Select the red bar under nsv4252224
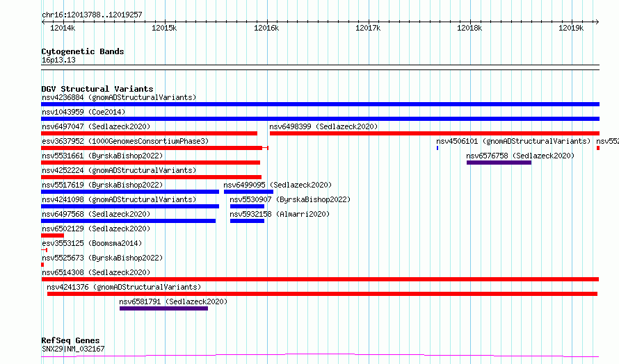The width and height of the screenshot is (619, 364). click(x=151, y=177)
